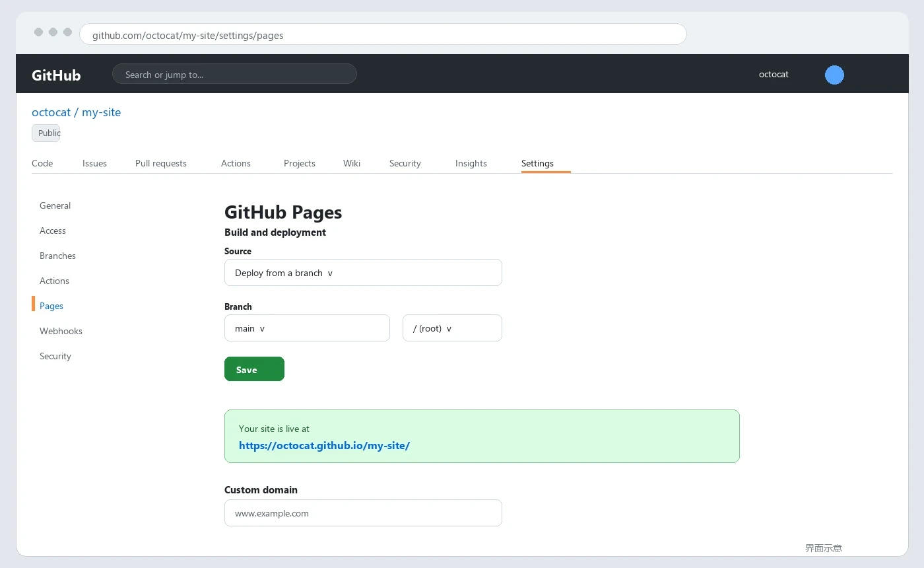Screen dimensions: 924x568
Task: Open the Insights tab
Action: (471, 163)
